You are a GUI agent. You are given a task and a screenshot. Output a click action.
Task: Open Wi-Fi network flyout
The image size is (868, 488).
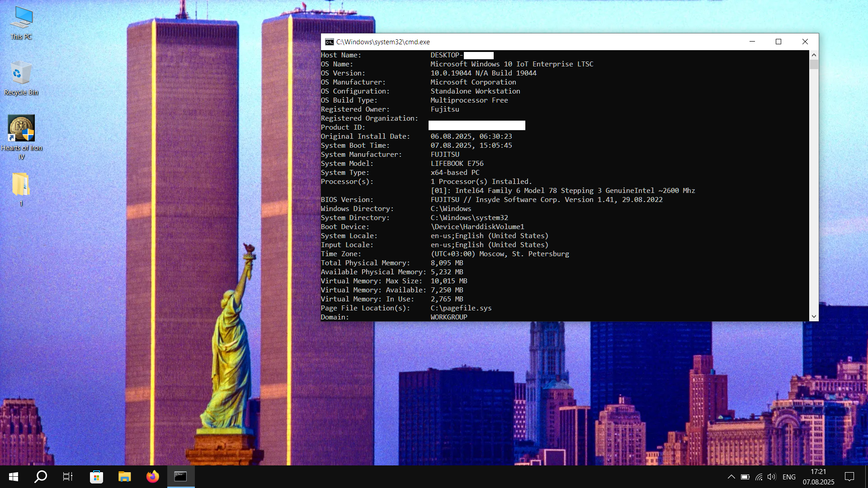point(759,477)
